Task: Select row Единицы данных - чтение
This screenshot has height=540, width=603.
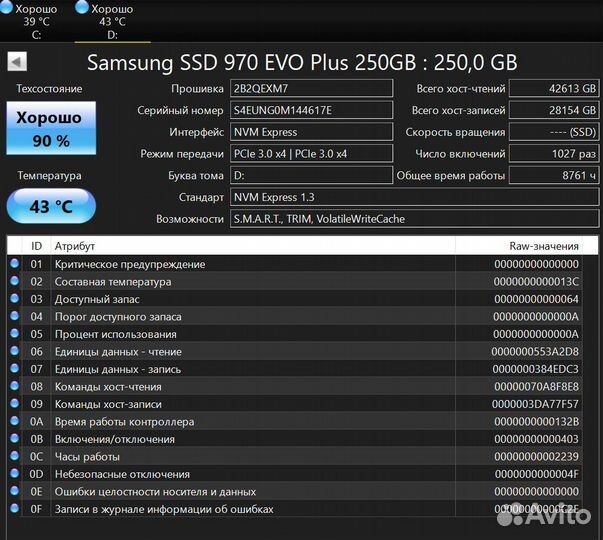Action: pos(295,352)
